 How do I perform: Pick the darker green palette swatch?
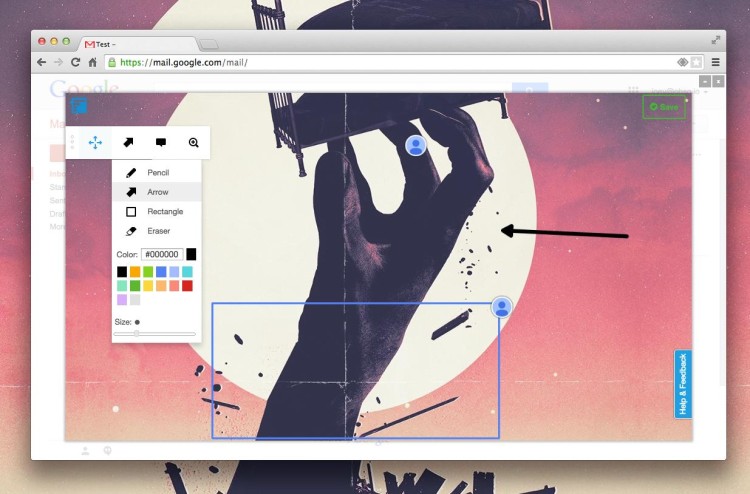pos(135,286)
